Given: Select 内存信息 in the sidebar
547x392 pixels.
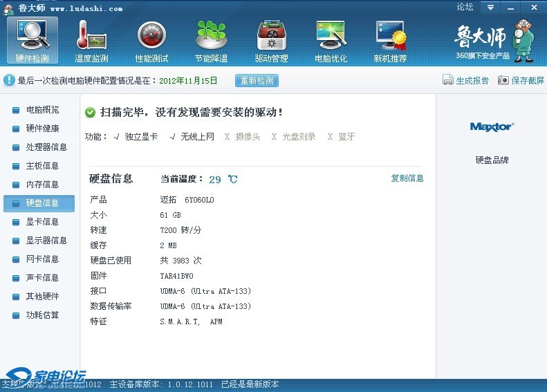Looking at the screenshot, I should 42,185.
